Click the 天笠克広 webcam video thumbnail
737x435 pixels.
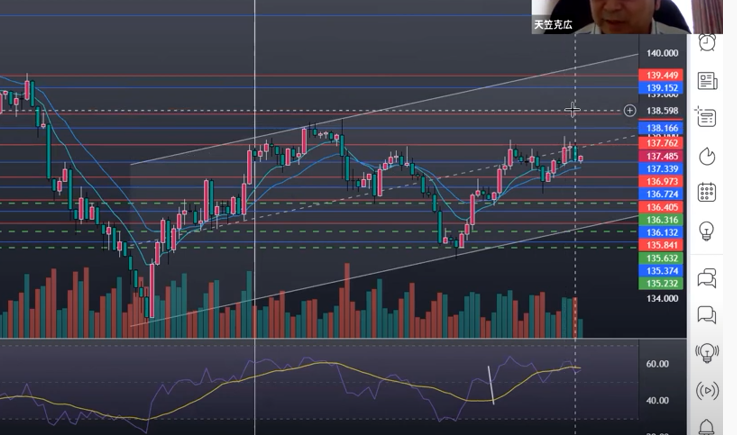(626, 17)
